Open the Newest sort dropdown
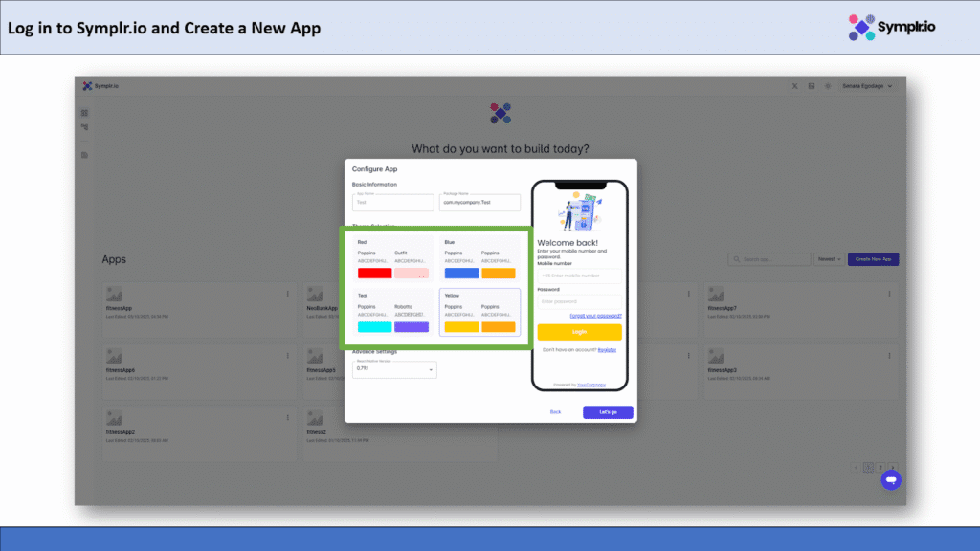 pyautogui.click(x=828, y=259)
